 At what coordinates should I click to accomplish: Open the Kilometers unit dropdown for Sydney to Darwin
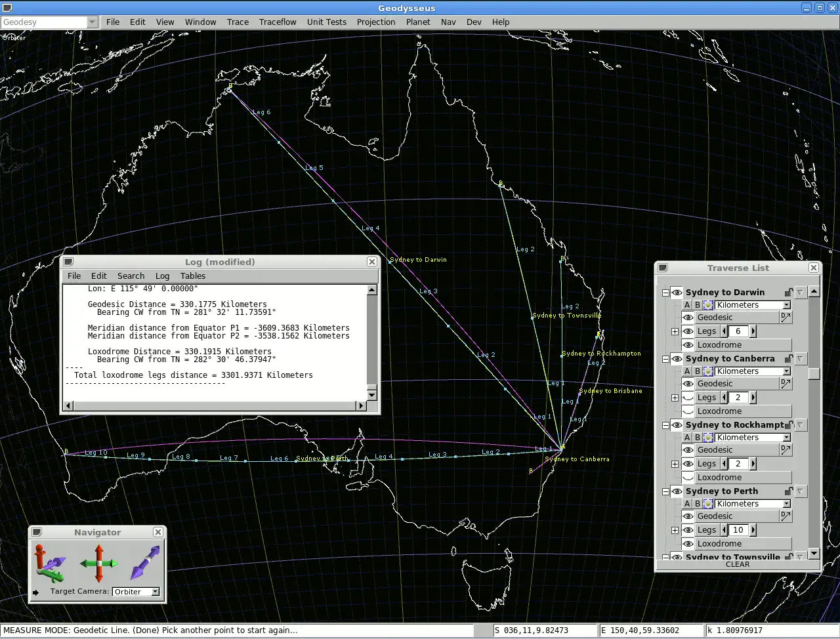click(786, 305)
